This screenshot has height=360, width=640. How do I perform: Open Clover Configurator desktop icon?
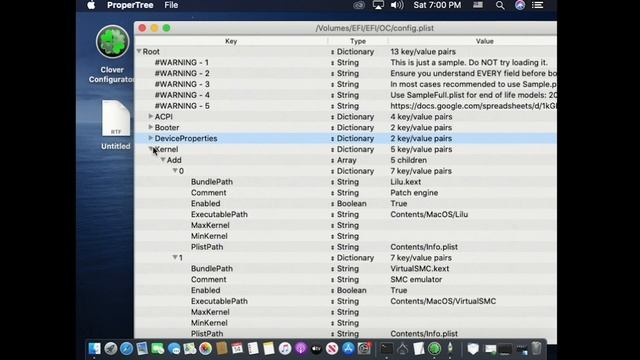coord(112,42)
